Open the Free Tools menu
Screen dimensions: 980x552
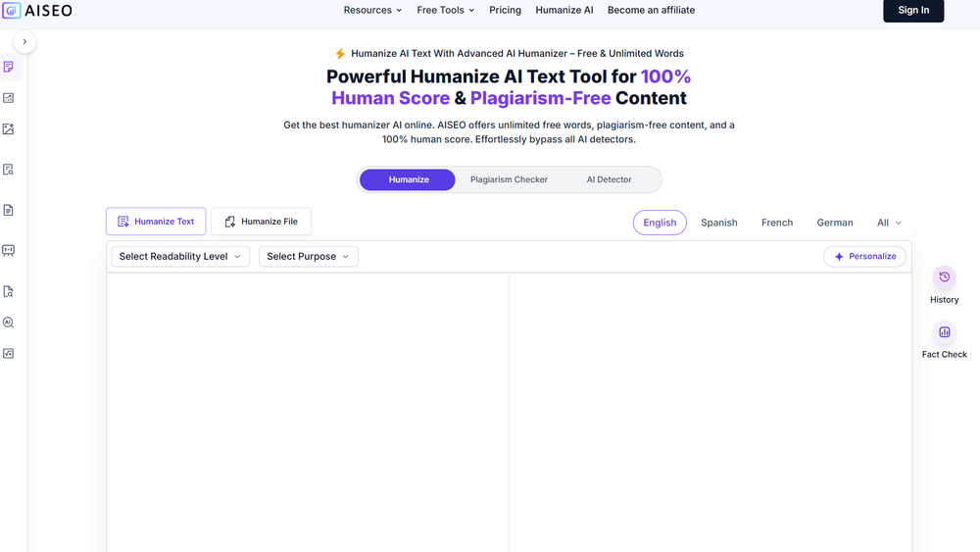pyautogui.click(x=446, y=10)
